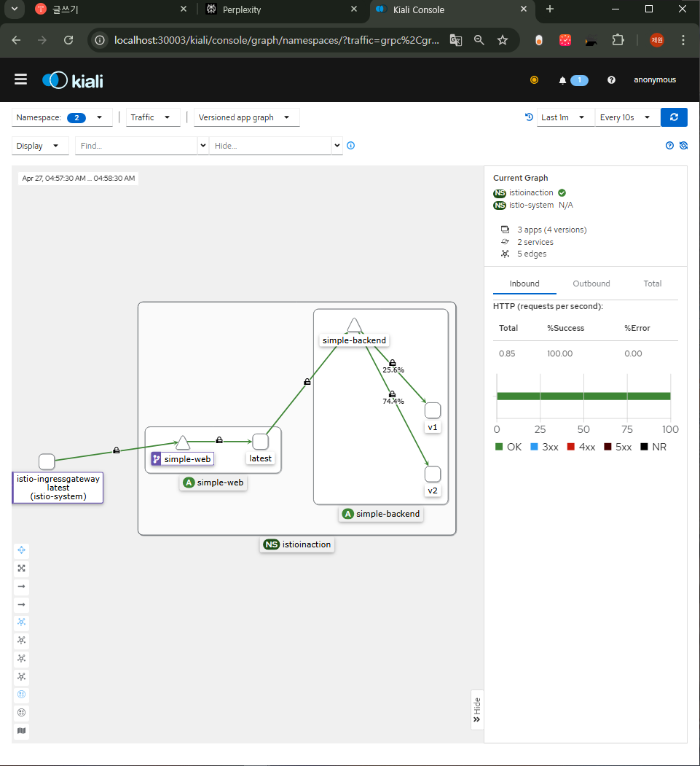Click the green success rate bar

583,396
